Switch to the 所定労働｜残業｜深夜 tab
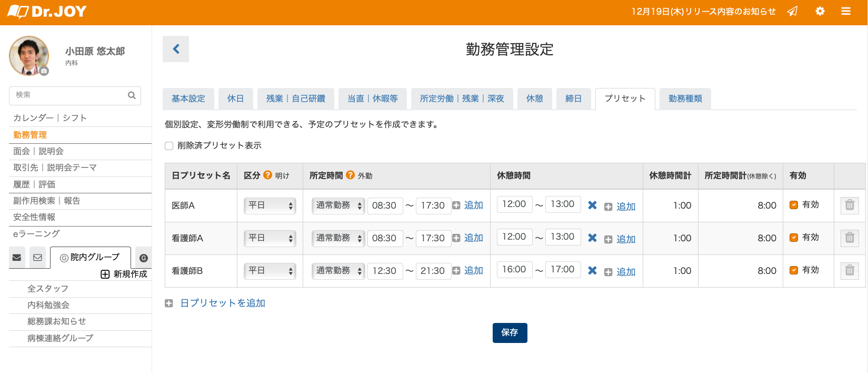The image size is (868, 373). [x=462, y=99]
